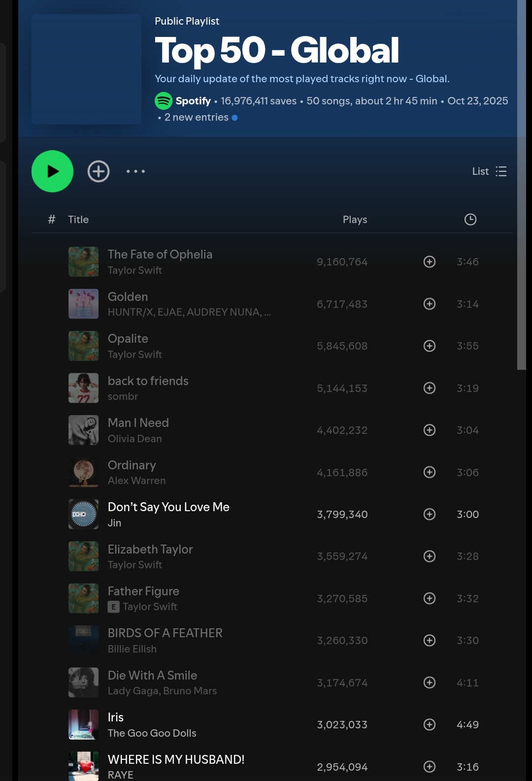Click the Golden album cover

(83, 304)
